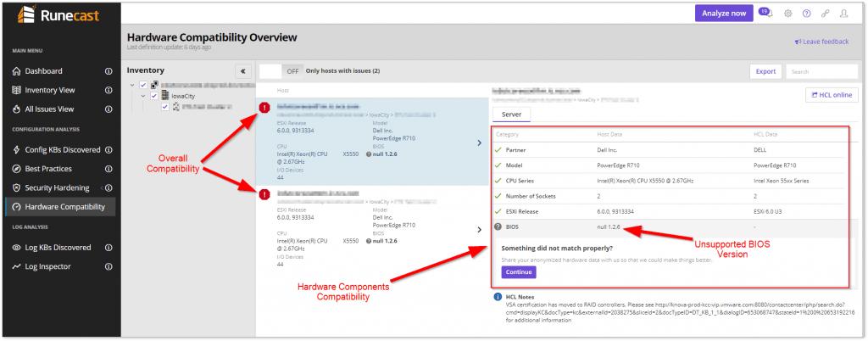The image size is (868, 341).
Task: Click info icon next to Security Hardening
Action: 108,188
